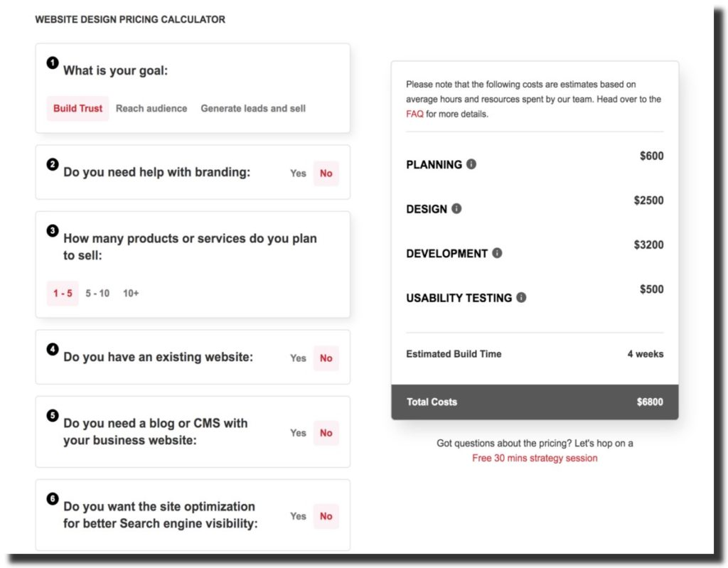This screenshot has width=728, height=568.
Task: Choose No for blog or CMS
Action: 326,433
